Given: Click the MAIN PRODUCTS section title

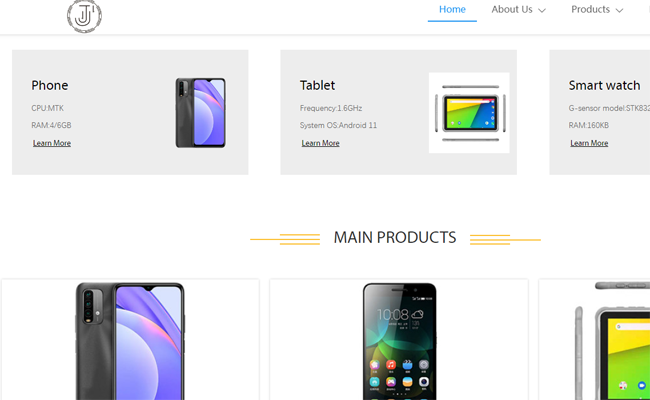Looking at the screenshot, I should (x=395, y=238).
